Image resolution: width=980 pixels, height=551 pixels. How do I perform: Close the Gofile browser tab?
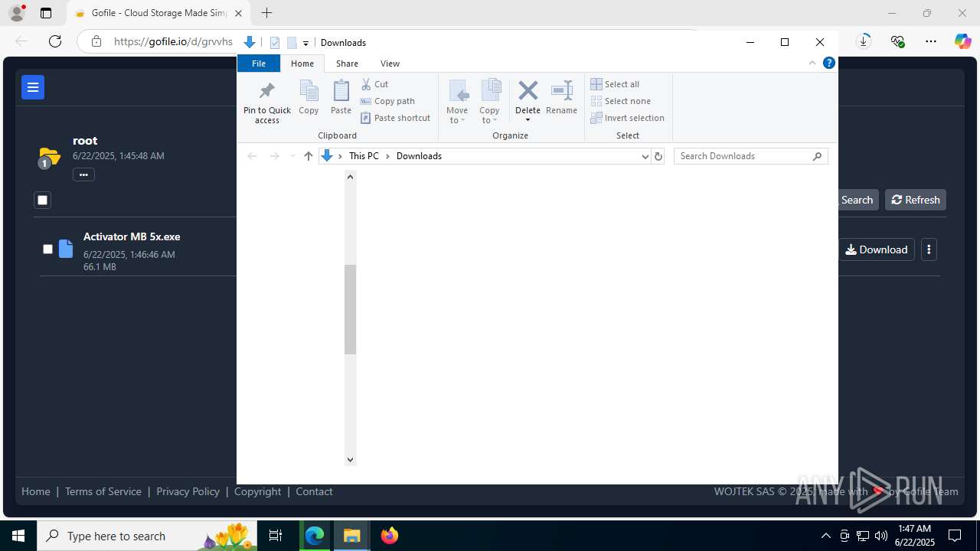(x=238, y=13)
